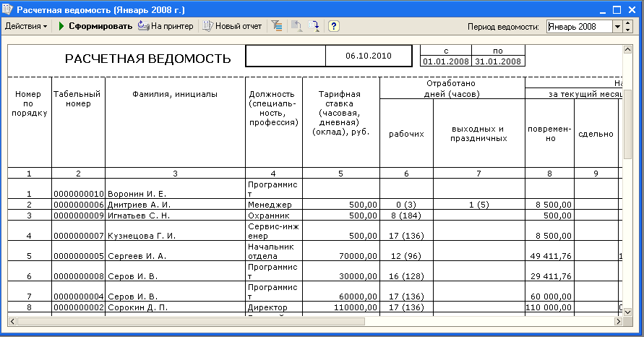Minimize the Расчетная ведомость window
The width and height of the screenshot is (644, 337).
pos(603,10)
